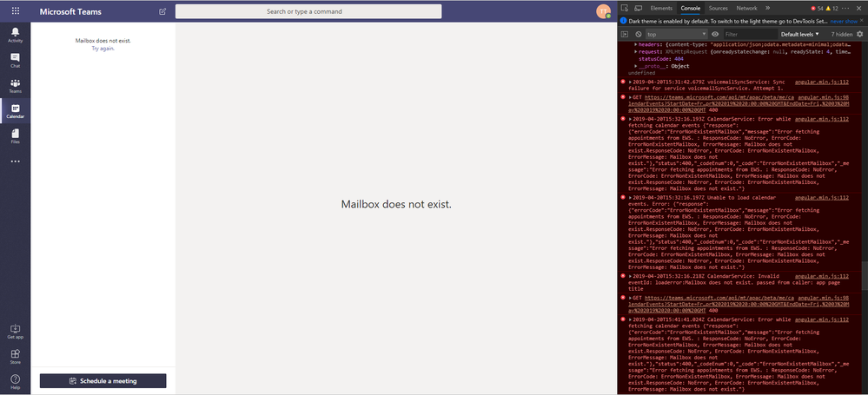Image resolution: width=868 pixels, height=395 pixels.
Task: Go to the Teams section
Action: tap(15, 86)
